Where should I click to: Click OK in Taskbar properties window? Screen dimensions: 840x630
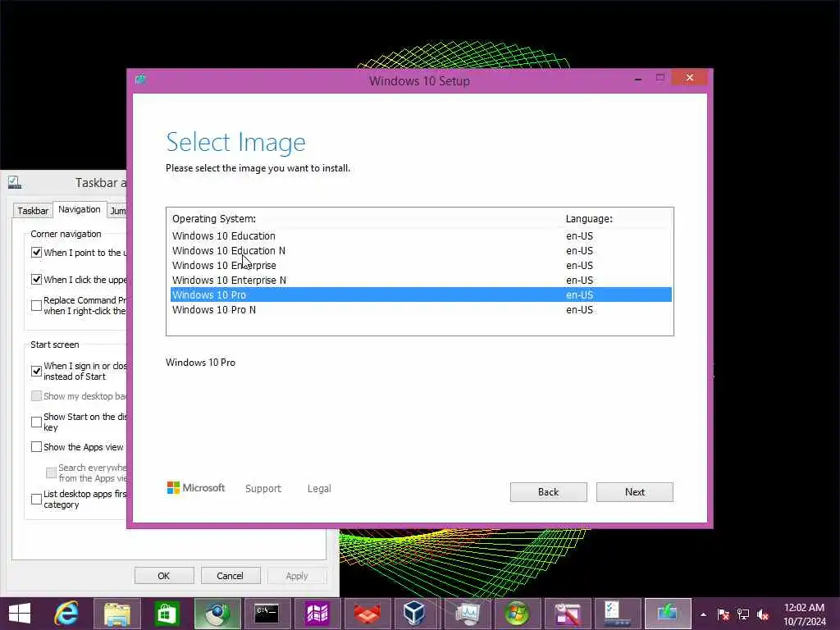[164, 575]
